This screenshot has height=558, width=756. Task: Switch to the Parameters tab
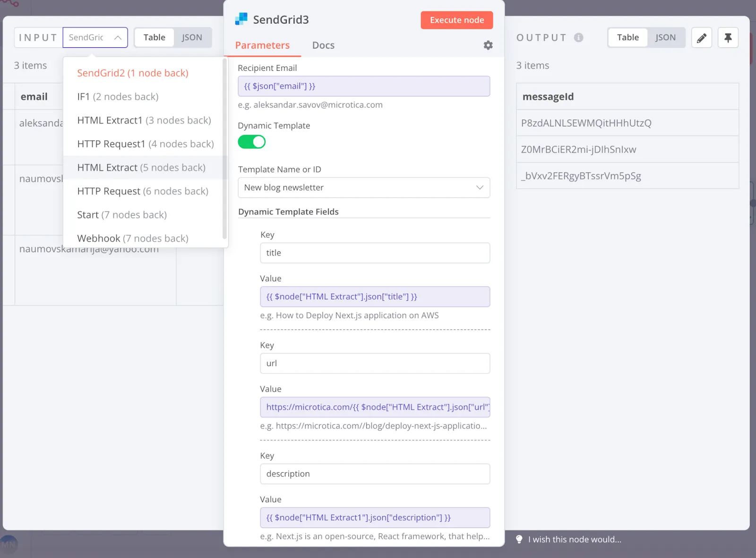coord(262,45)
